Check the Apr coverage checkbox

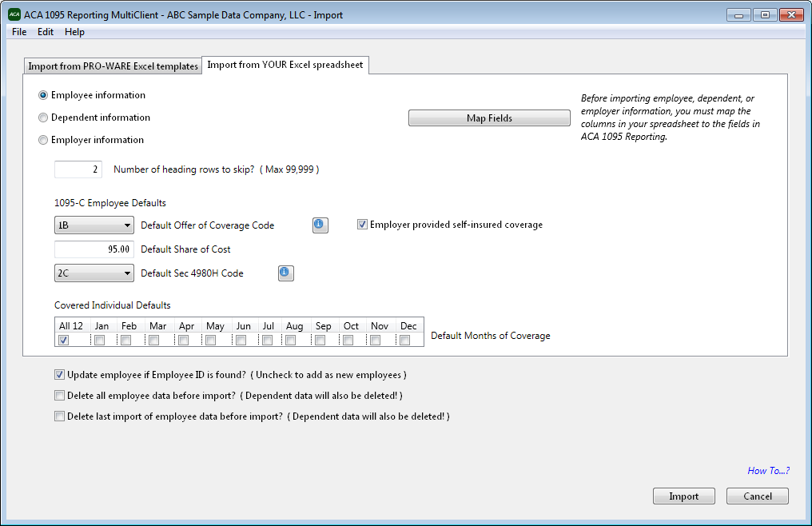click(x=183, y=340)
